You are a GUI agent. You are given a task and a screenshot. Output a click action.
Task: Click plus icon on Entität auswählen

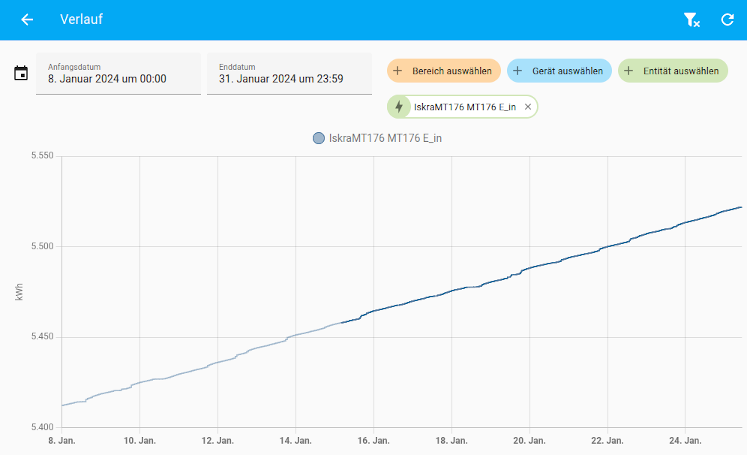[629, 71]
